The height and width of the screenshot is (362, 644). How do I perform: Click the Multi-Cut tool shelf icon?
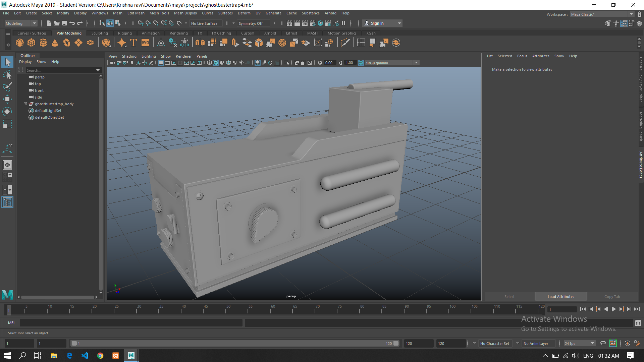coord(345,43)
